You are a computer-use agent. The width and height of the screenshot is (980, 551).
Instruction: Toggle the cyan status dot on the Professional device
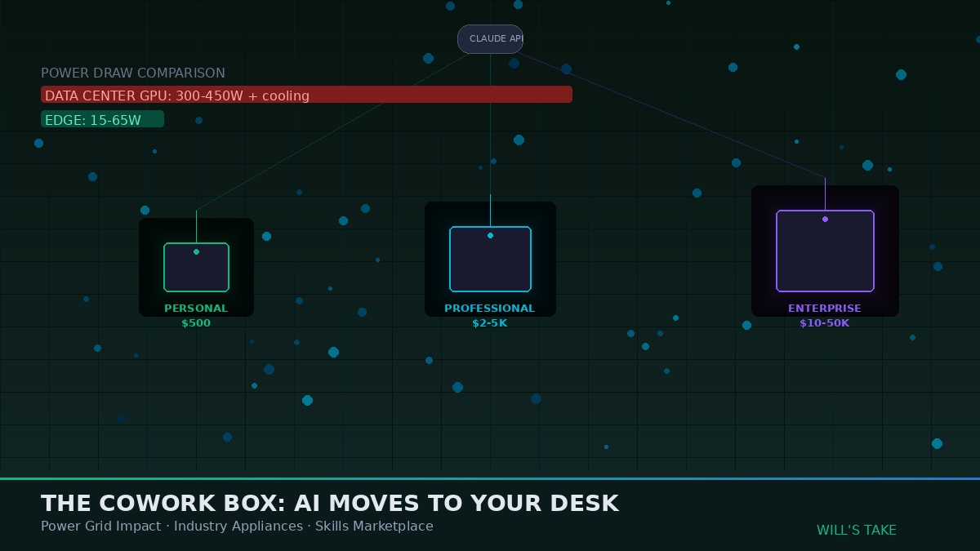(x=490, y=235)
